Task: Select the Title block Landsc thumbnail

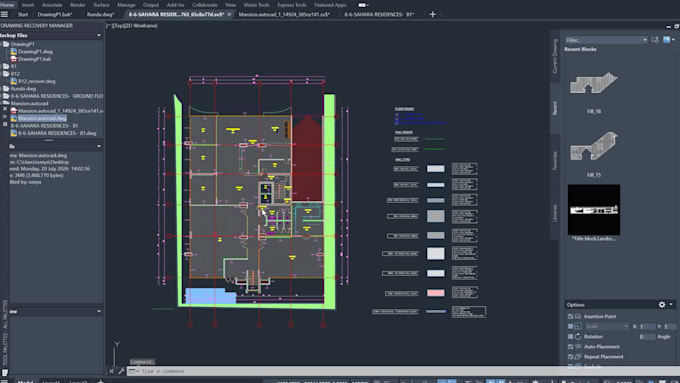Action: (594, 210)
